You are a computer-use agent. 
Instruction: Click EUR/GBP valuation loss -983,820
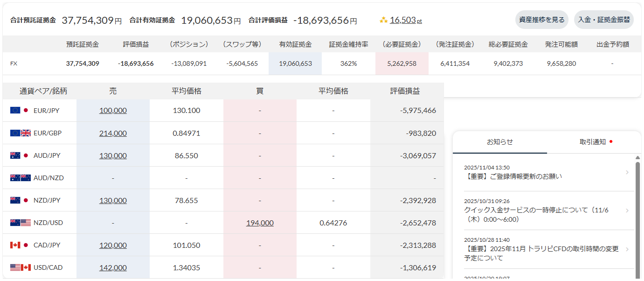(421, 133)
